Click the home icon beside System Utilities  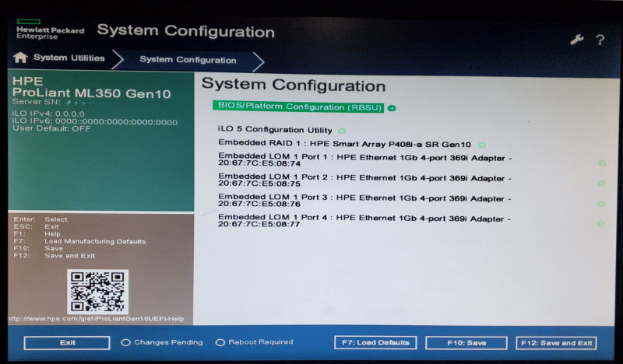[20, 58]
